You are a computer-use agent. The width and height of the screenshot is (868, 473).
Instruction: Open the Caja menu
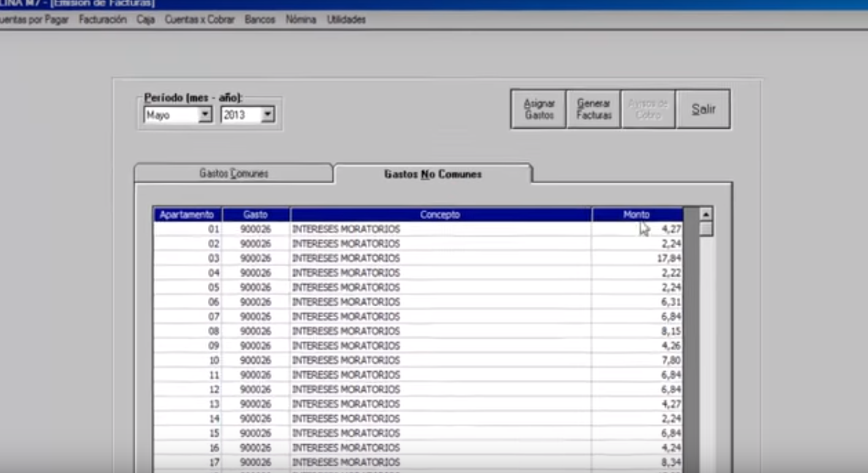click(x=146, y=20)
